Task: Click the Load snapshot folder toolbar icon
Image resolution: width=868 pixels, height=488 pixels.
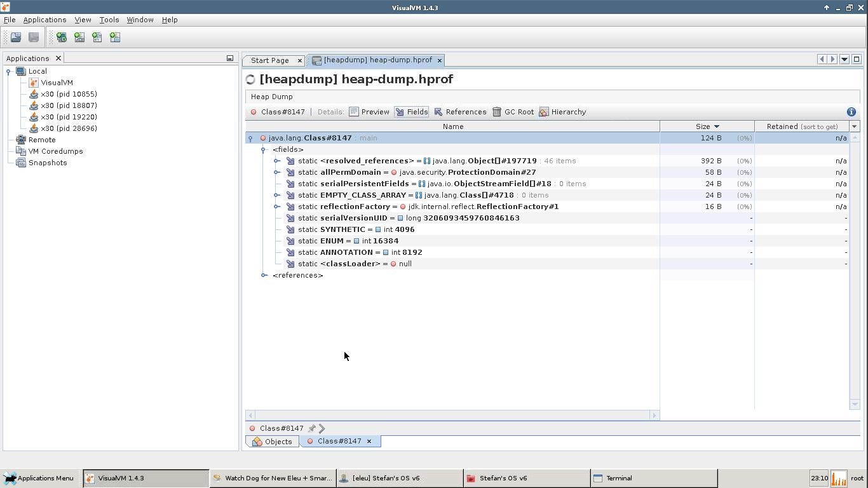Action: click(16, 37)
